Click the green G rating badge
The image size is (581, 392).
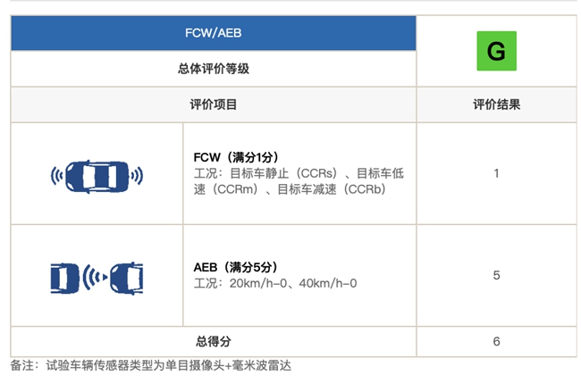(496, 51)
